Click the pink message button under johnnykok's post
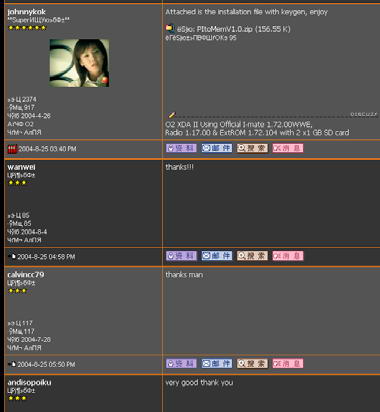 point(288,148)
